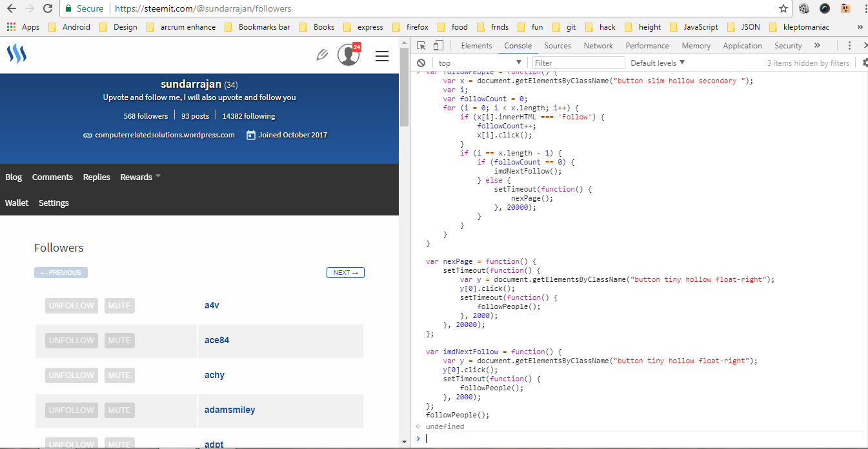Open the Design bookmark folder

click(118, 27)
